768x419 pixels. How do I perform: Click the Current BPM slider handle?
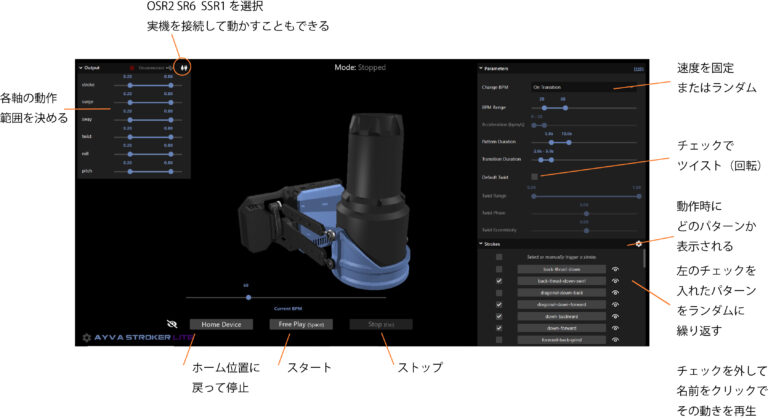245,298
